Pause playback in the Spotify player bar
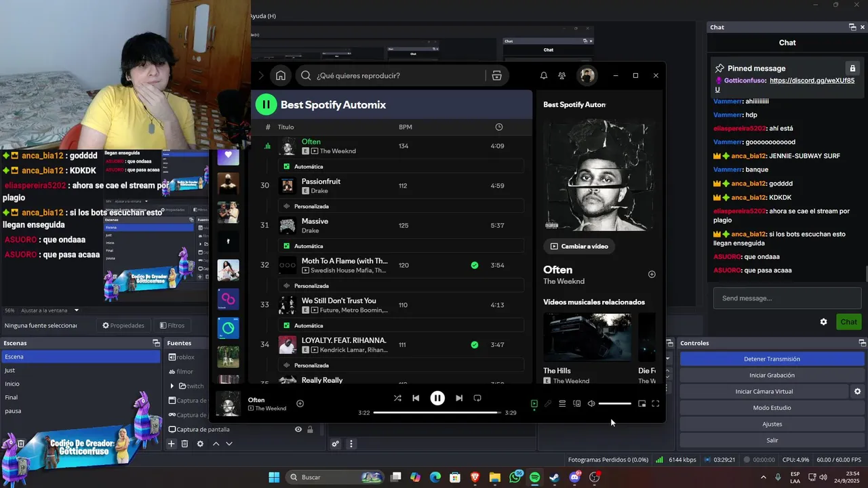 pyautogui.click(x=437, y=398)
